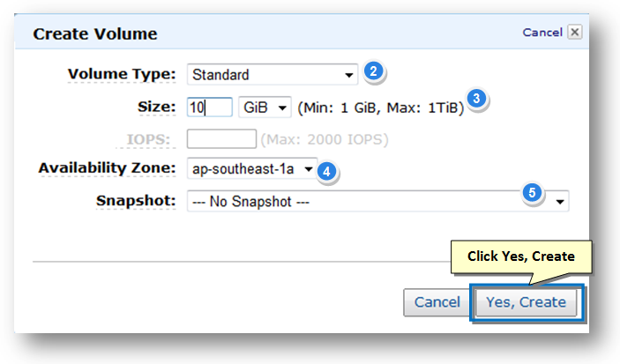Close dialog with the X icon

(574, 32)
